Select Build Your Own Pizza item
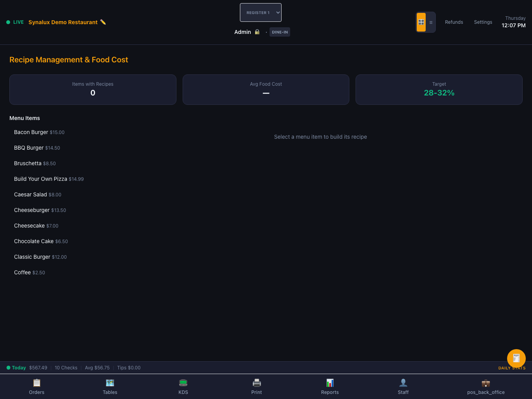The height and width of the screenshot is (399, 532). click(49, 179)
